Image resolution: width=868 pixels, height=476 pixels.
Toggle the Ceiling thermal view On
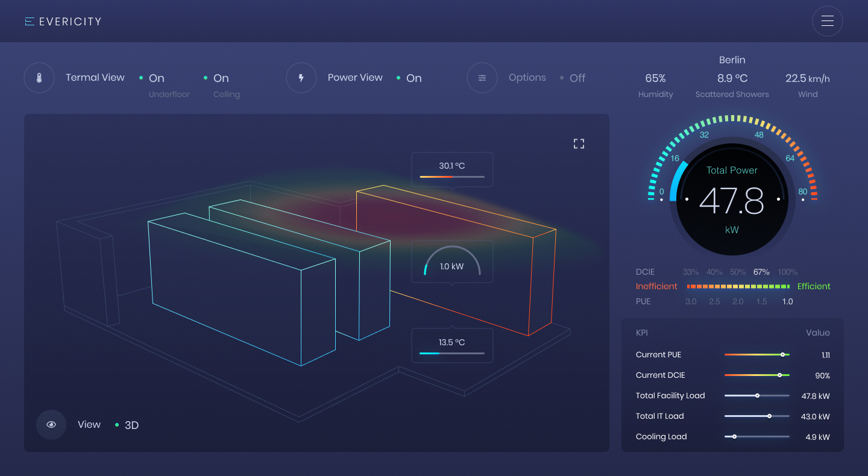[x=221, y=78]
